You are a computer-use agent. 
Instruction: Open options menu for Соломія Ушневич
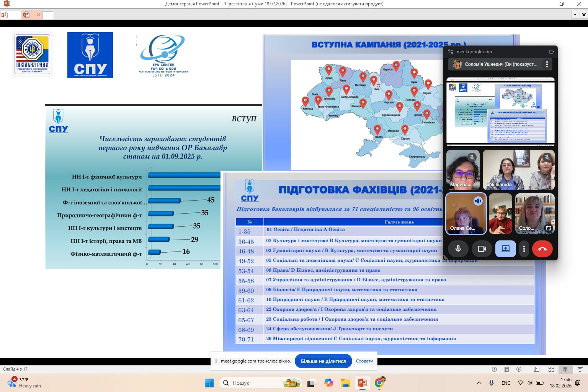tap(547, 64)
